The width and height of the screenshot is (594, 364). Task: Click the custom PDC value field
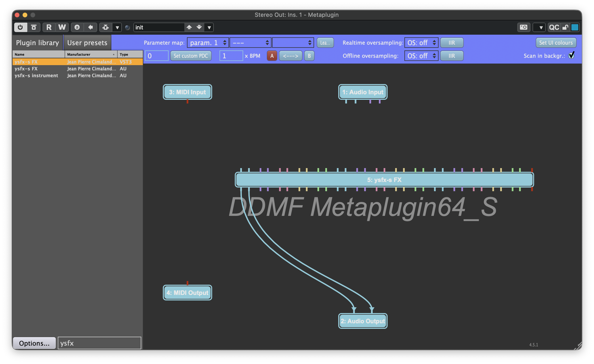tap(157, 56)
